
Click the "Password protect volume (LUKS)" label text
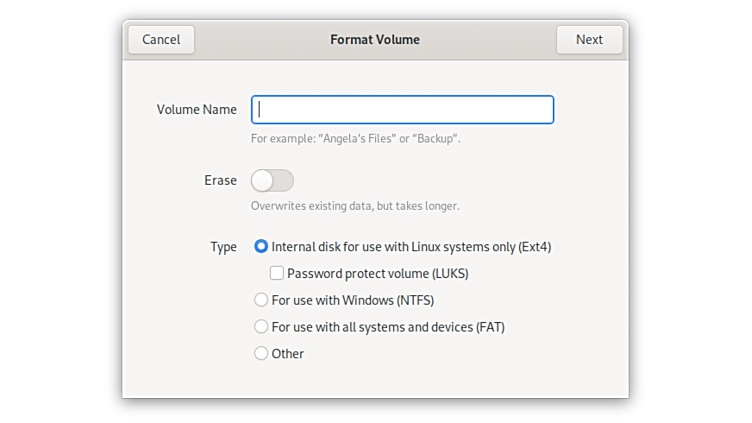click(x=378, y=273)
